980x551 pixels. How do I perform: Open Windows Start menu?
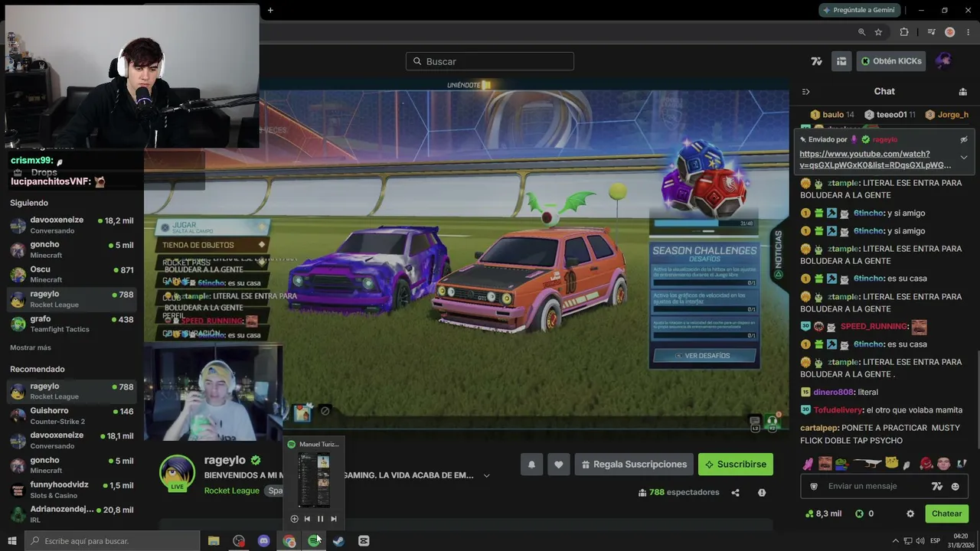click(x=12, y=541)
